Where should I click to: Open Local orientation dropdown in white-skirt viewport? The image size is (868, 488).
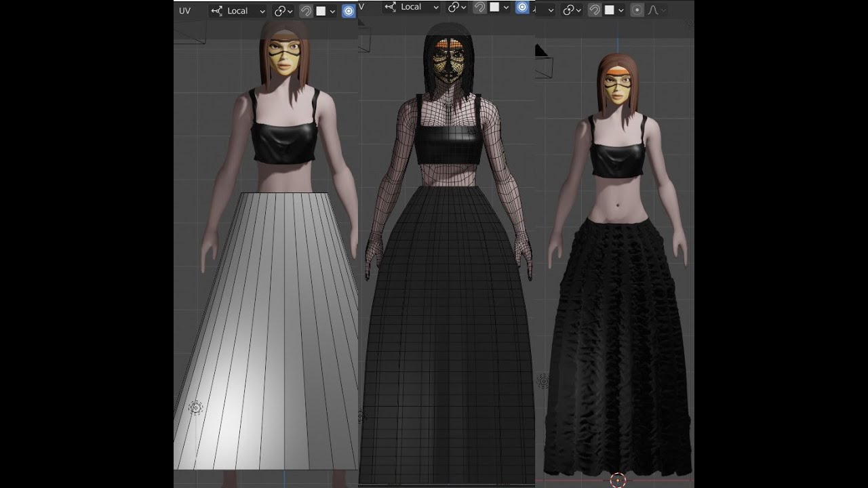click(239, 11)
